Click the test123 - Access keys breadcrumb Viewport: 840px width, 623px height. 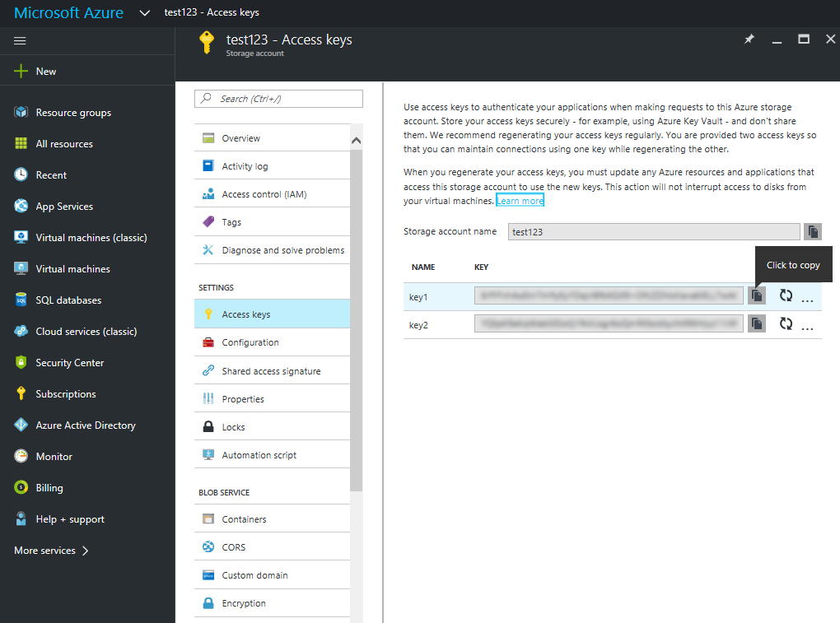click(x=212, y=12)
